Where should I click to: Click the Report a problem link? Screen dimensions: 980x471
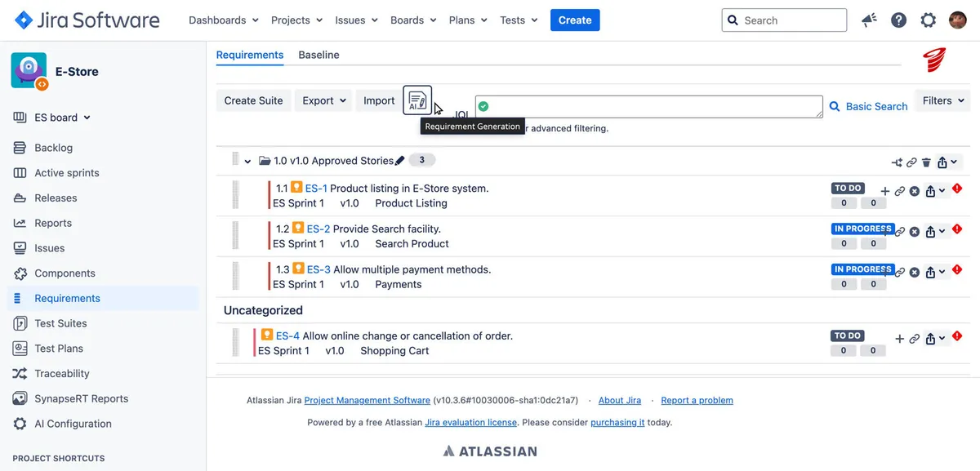pos(697,401)
